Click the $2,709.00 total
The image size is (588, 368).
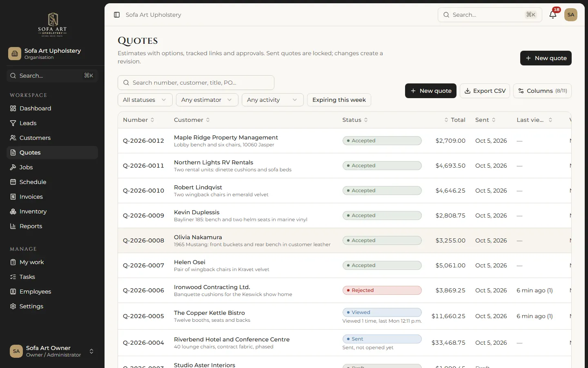click(450, 141)
